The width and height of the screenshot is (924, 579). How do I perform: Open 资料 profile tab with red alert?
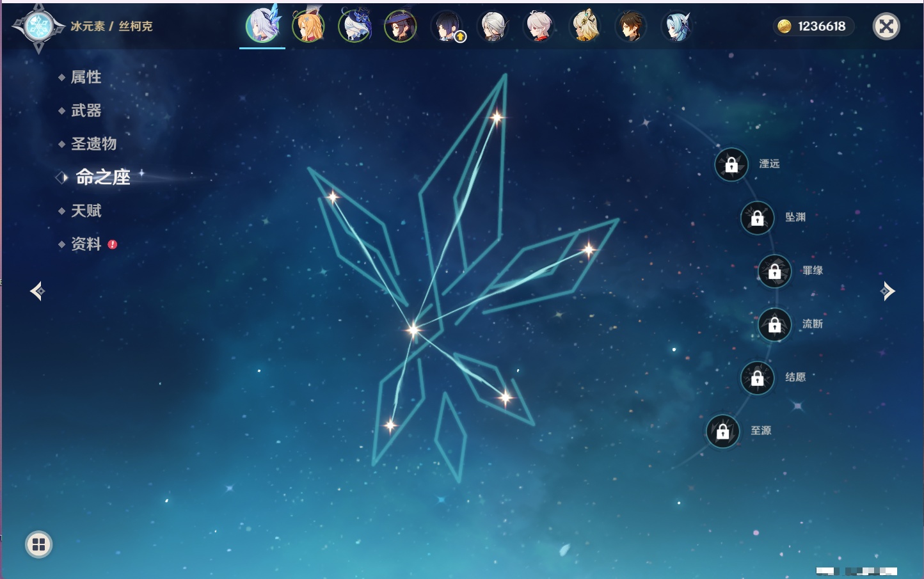86,244
